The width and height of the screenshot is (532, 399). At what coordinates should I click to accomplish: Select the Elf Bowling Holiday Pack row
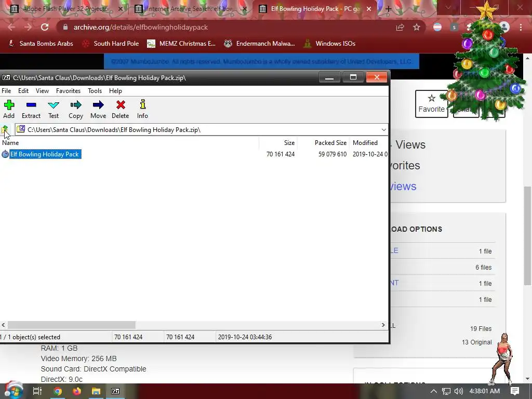[194, 154]
